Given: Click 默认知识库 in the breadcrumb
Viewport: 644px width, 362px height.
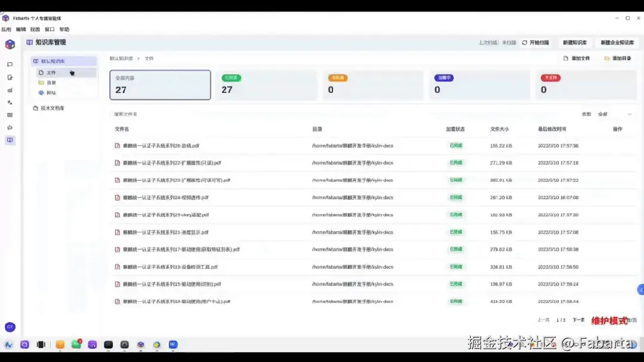Looking at the screenshot, I should click(x=121, y=58).
